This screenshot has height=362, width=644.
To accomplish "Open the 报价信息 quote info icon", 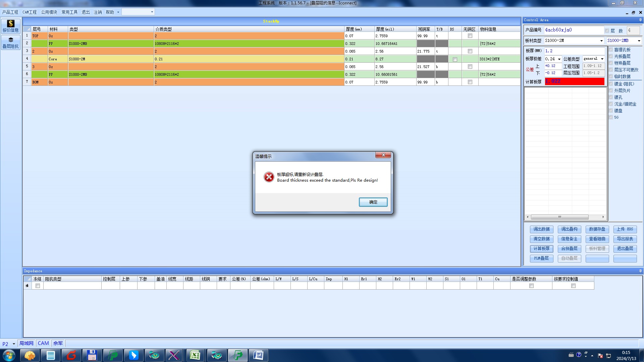I will click(x=11, y=26).
